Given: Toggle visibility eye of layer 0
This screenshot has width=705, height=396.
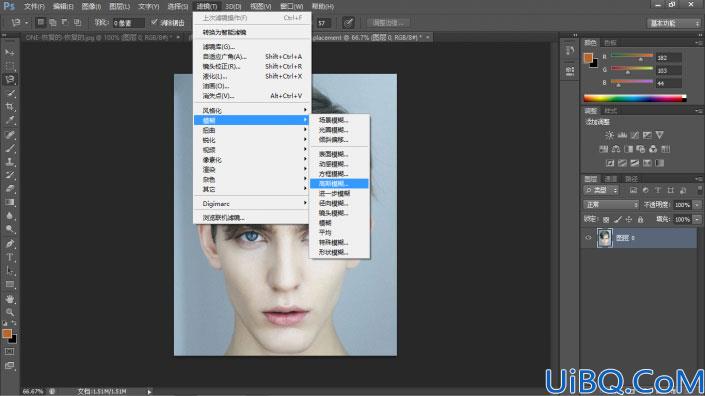Looking at the screenshot, I should point(588,238).
